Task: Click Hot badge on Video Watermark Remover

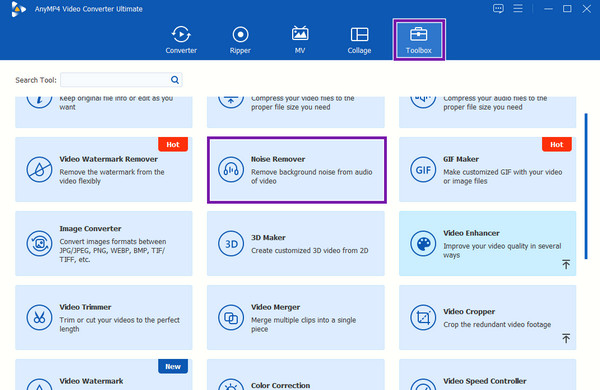Action: click(173, 144)
